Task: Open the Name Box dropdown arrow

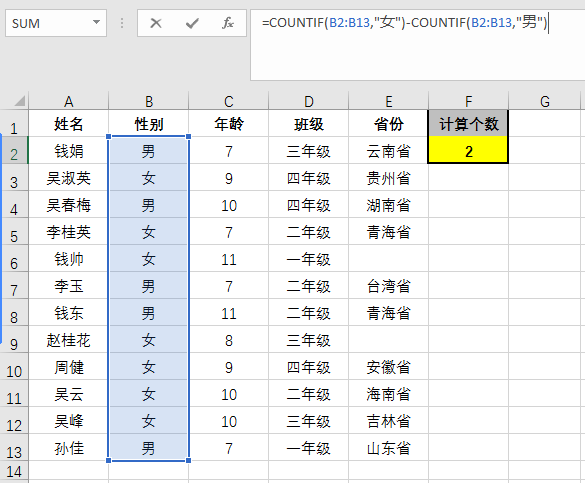Action: point(96,22)
